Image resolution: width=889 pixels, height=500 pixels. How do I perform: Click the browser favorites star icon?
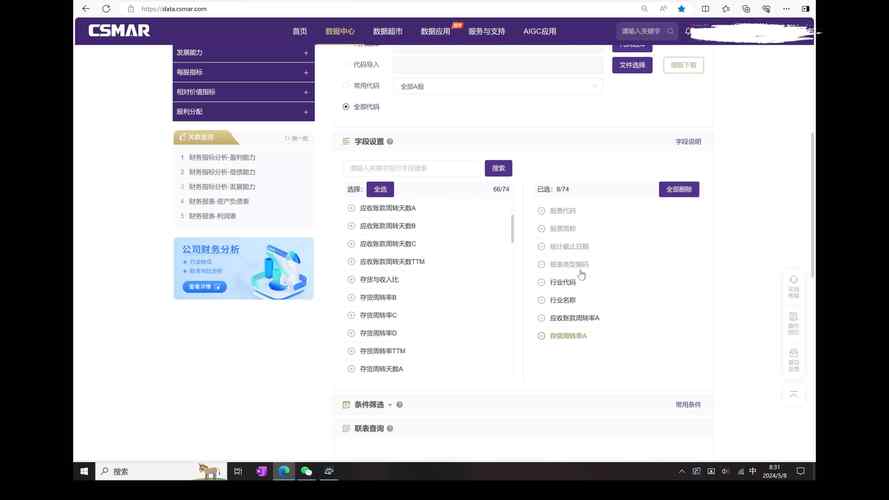tap(681, 9)
